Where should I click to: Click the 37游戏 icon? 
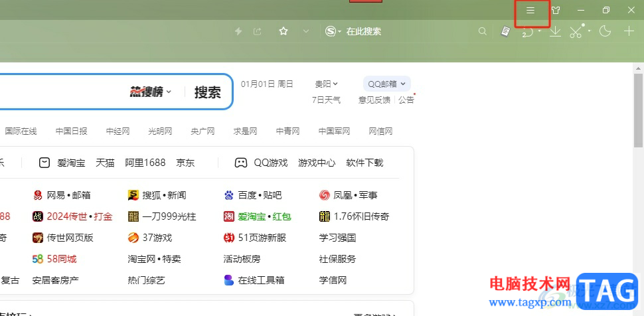133,238
